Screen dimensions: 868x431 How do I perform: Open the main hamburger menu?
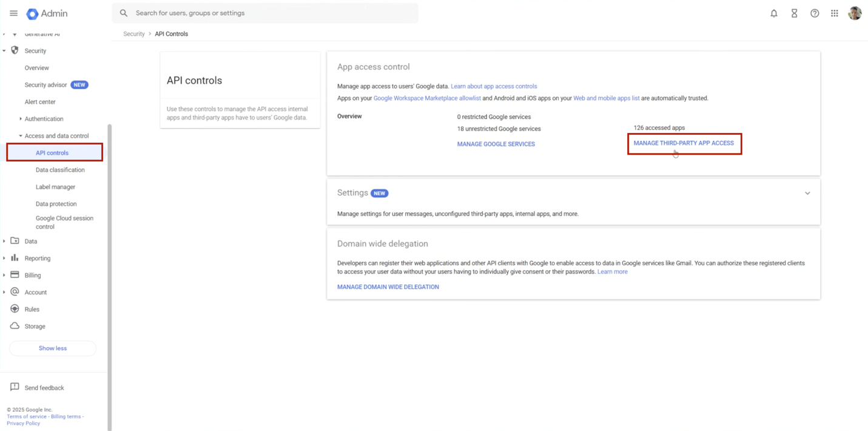(13, 13)
